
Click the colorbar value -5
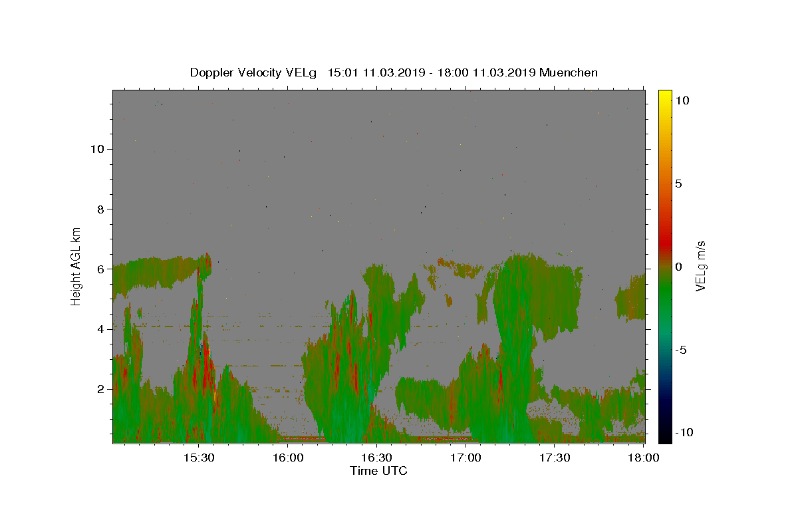[x=681, y=350]
